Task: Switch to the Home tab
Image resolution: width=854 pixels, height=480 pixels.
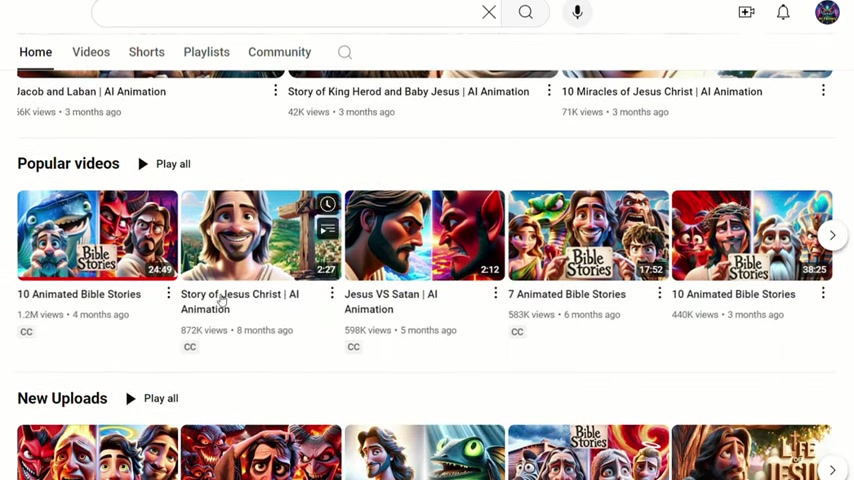Action: 36,52
